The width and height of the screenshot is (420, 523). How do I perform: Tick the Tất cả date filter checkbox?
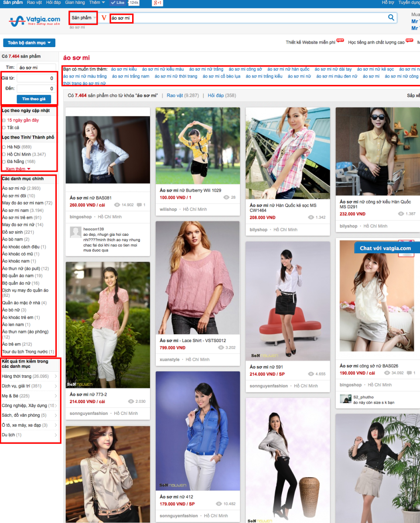tap(4, 128)
